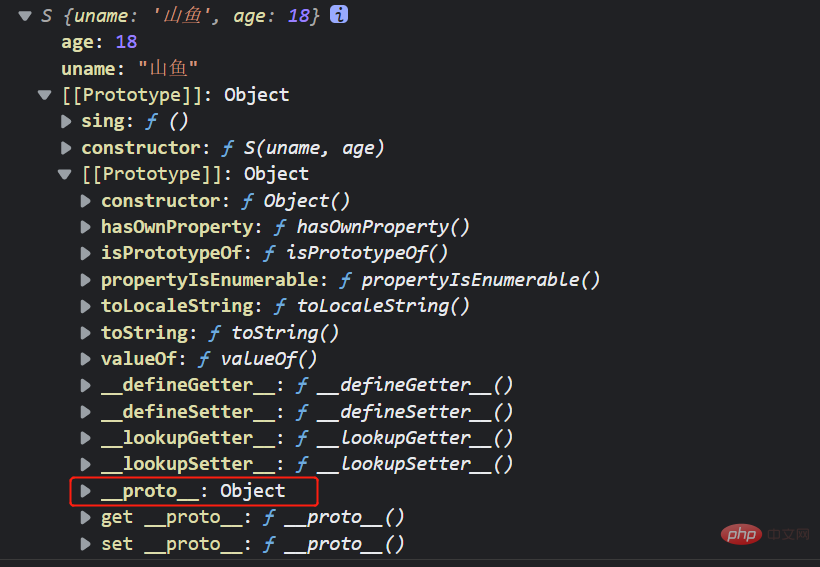
Task: Expand the set __proto__ accessor
Action: click(x=86, y=544)
